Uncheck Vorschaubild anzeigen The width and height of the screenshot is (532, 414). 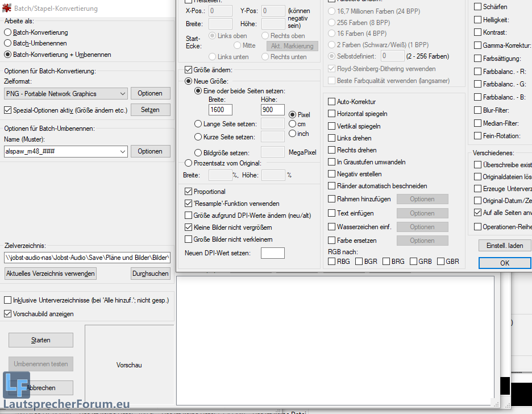(8, 314)
